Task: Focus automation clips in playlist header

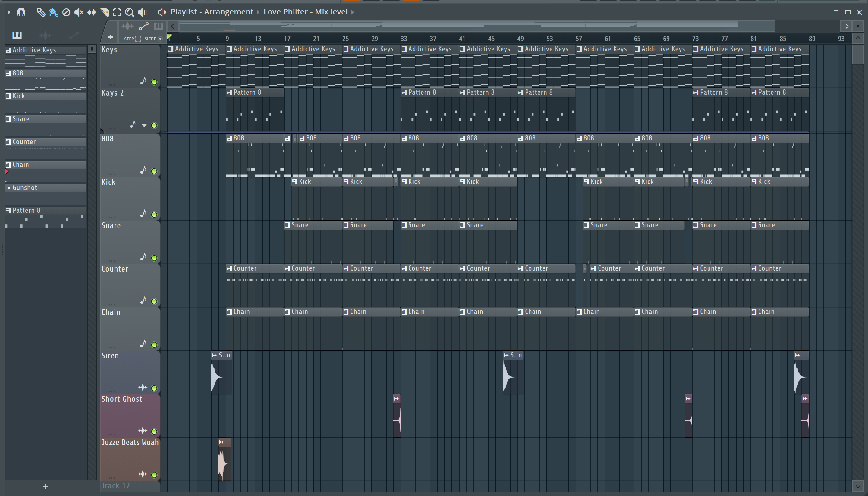Action: (x=143, y=26)
